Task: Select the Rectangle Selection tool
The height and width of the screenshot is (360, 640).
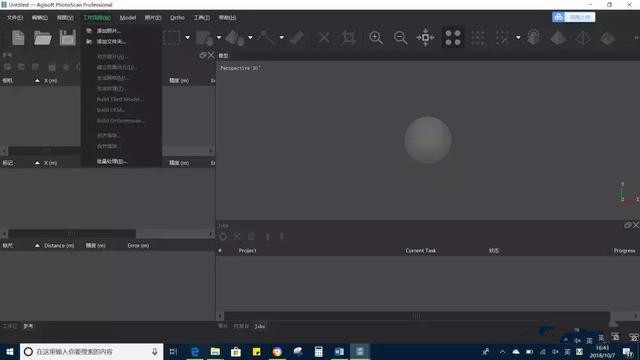Action: [171, 38]
